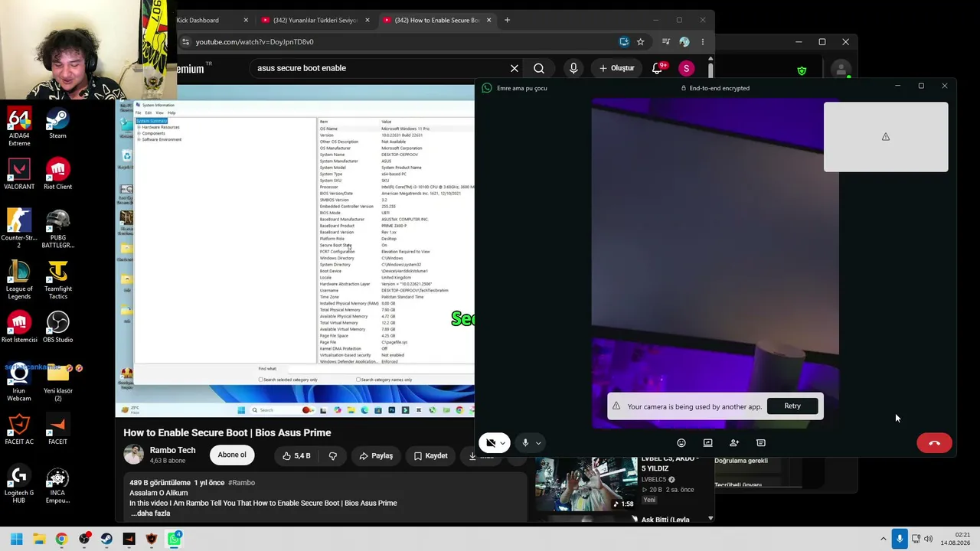Click the 'Oluştur' create button
The height and width of the screenshot is (551, 980).
[x=616, y=68]
